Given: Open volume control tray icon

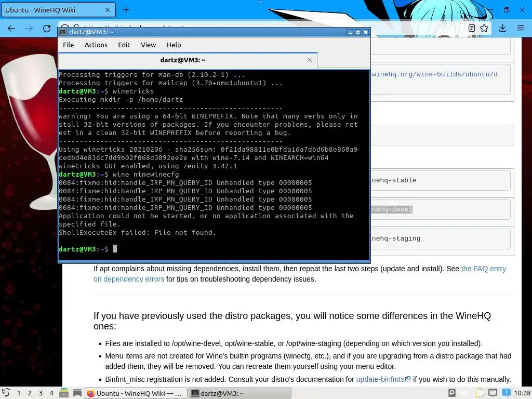Looking at the screenshot, I should (465, 393).
